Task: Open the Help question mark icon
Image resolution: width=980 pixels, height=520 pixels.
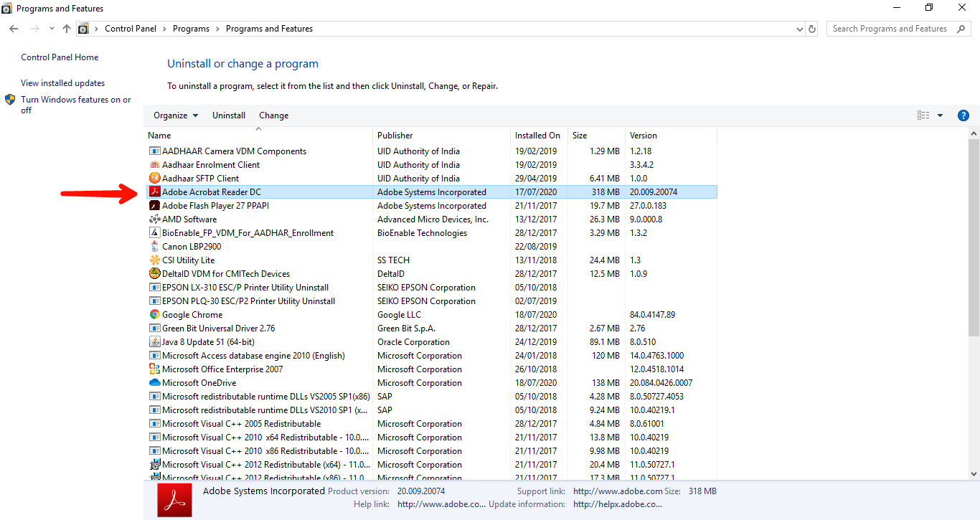Action: 963,115
